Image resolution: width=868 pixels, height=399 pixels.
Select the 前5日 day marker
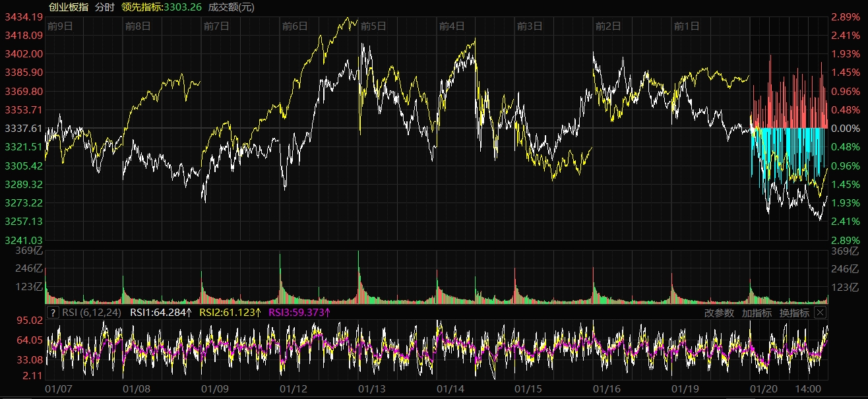373,26
